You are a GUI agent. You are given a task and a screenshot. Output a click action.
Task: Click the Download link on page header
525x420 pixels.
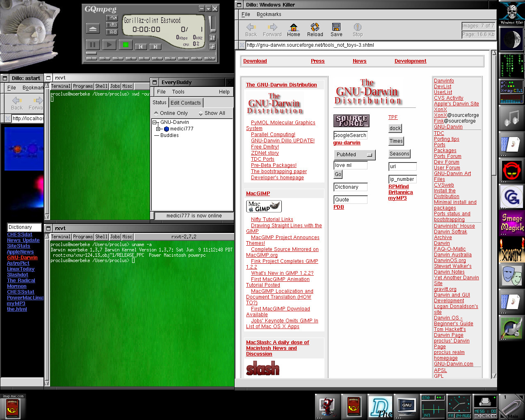(x=255, y=61)
